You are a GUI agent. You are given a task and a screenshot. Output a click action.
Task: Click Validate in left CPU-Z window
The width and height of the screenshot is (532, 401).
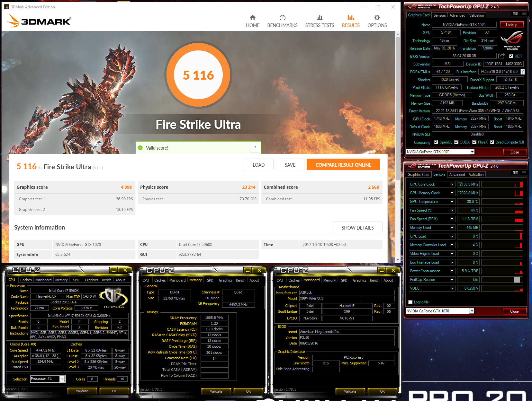(82, 391)
